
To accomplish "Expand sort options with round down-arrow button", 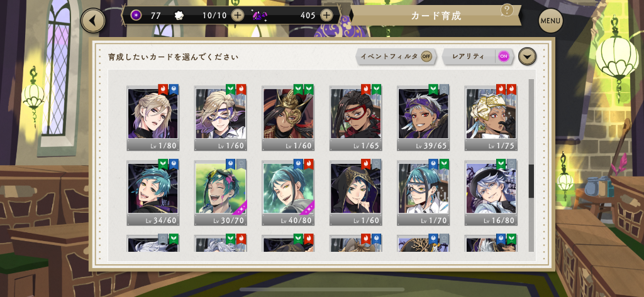I will [527, 57].
